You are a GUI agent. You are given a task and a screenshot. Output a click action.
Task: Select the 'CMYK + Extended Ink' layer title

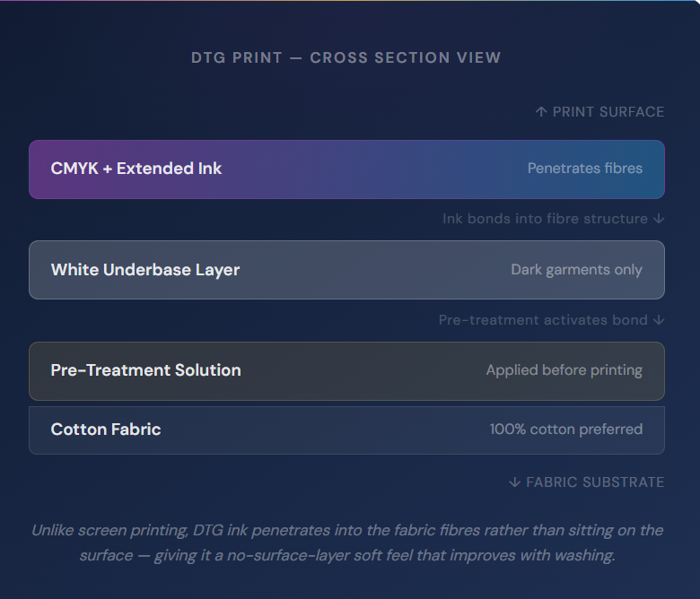click(x=136, y=169)
